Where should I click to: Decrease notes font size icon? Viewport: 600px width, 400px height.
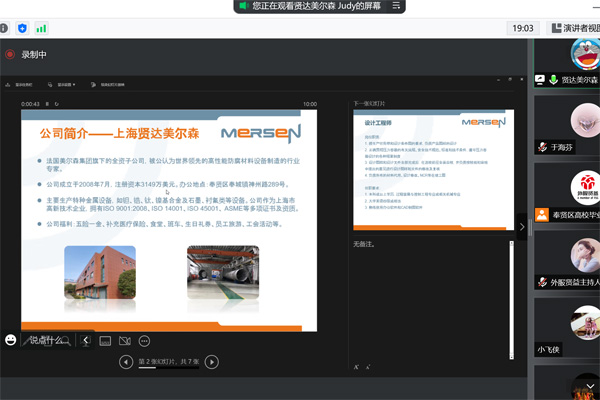click(368, 367)
